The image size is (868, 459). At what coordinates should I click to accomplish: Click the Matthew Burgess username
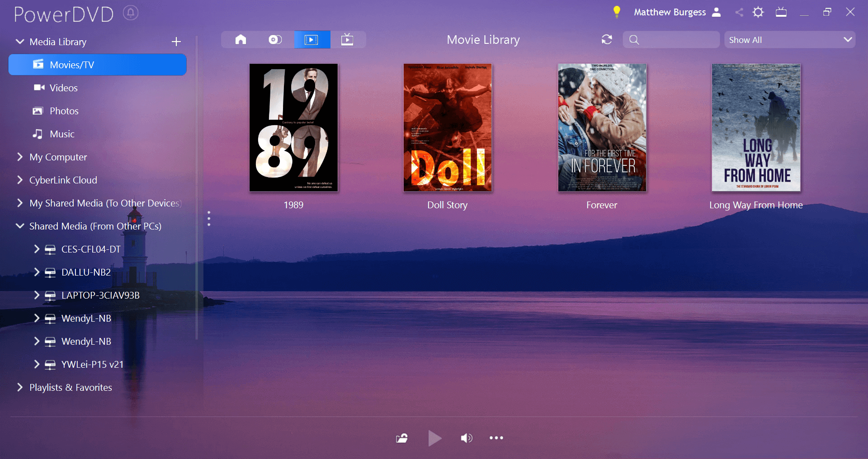[670, 12]
